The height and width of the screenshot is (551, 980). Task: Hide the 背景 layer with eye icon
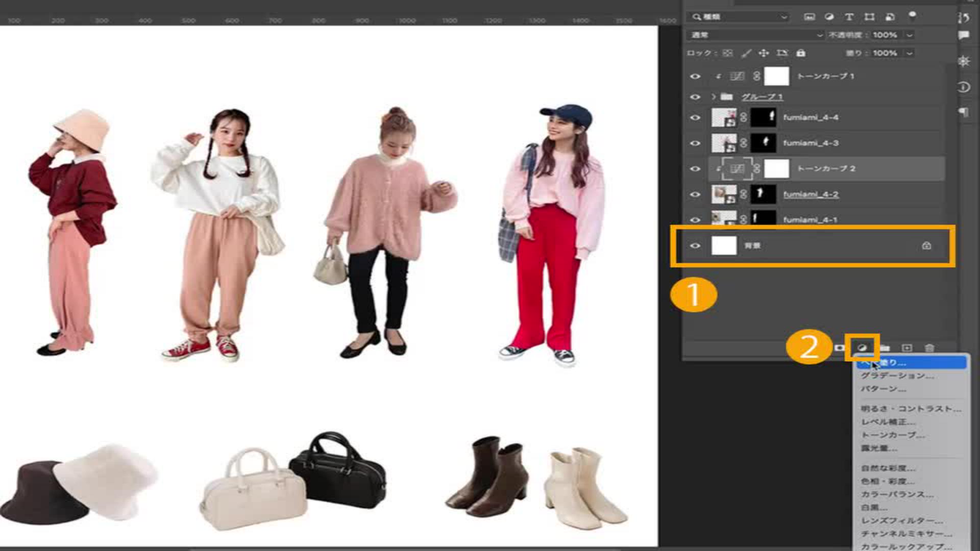point(695,246)
